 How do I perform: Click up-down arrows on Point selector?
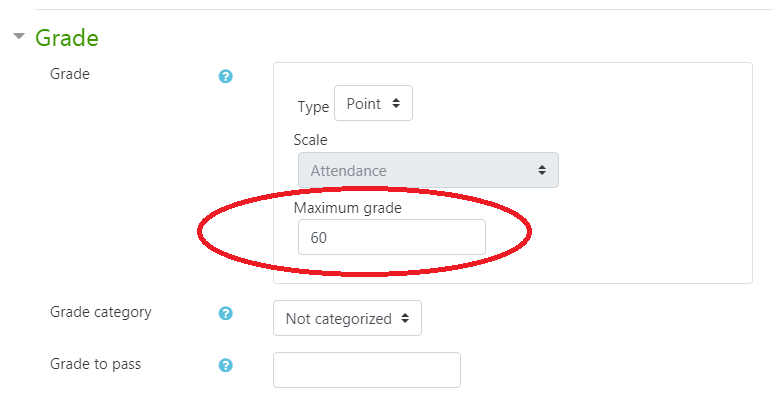pos(396,104)
